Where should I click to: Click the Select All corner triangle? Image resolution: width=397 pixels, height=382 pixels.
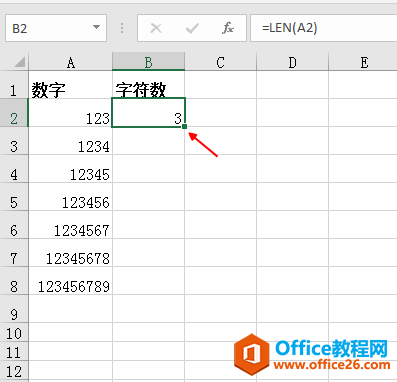(x=20, y=62)
